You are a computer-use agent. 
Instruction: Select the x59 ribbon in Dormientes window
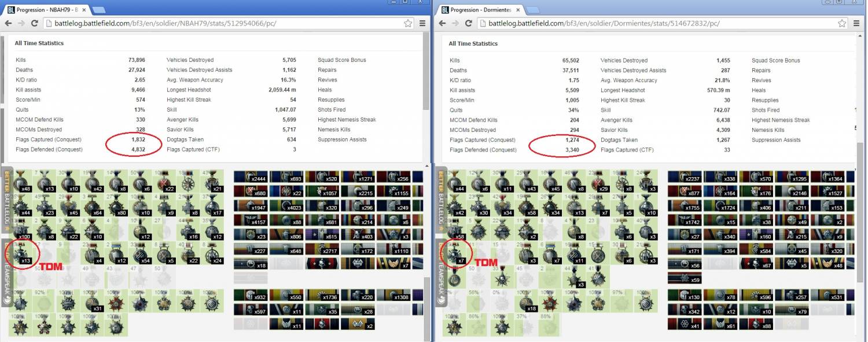coord(685,278)
